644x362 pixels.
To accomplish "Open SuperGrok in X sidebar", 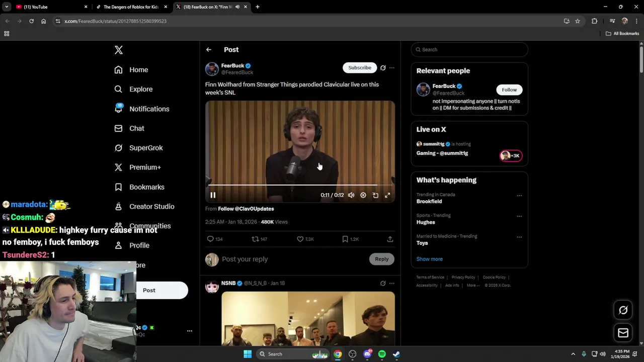I will tap(138, 148).
